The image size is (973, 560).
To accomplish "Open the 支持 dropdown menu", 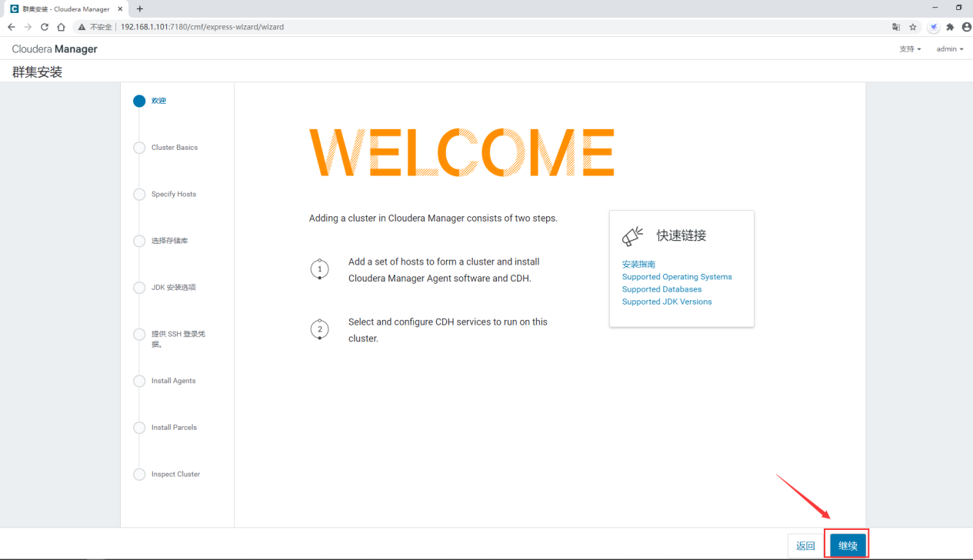I will click(x=910, y=48).
